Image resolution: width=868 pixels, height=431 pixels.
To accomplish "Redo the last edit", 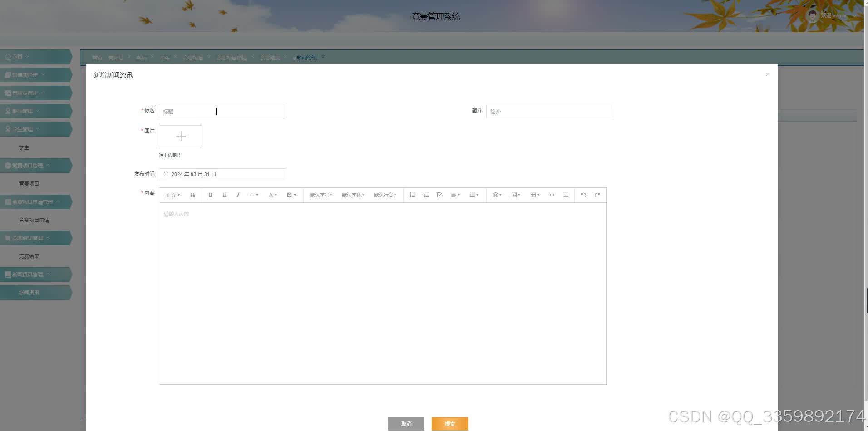I will 597,195.
